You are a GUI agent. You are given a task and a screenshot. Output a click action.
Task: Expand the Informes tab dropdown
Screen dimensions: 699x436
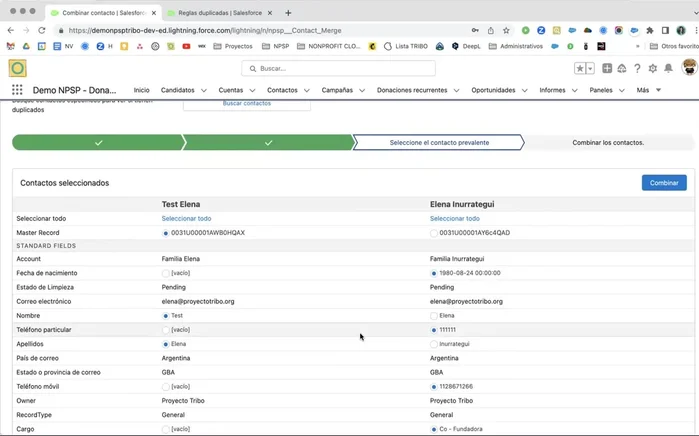pyautogui.click(x=575, y=90)
